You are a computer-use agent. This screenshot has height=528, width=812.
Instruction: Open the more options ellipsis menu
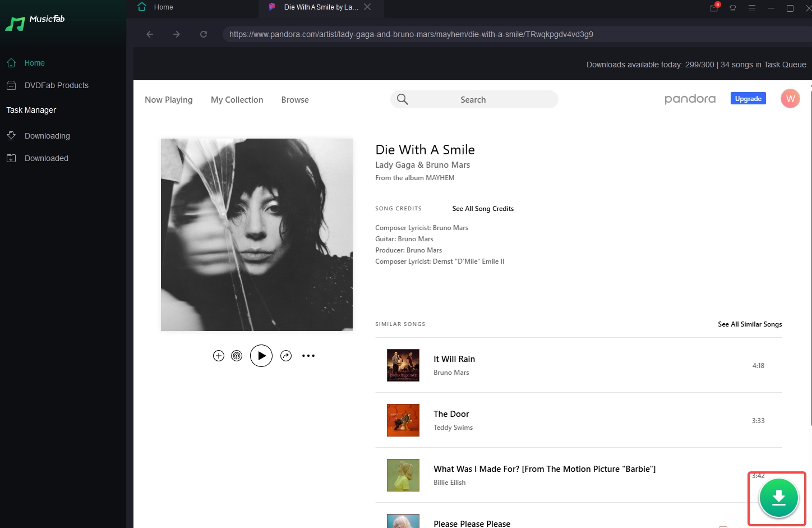(x=308, y=355)
